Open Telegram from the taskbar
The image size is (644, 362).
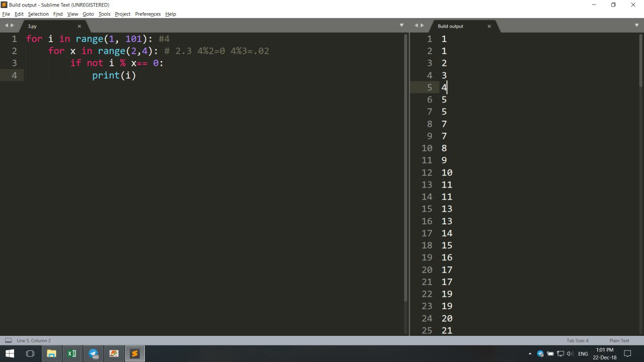[93, 353]
